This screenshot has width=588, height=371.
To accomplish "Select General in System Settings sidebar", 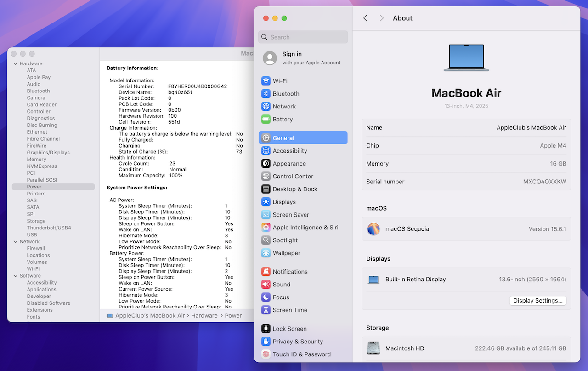I will [x=303, y=138].
